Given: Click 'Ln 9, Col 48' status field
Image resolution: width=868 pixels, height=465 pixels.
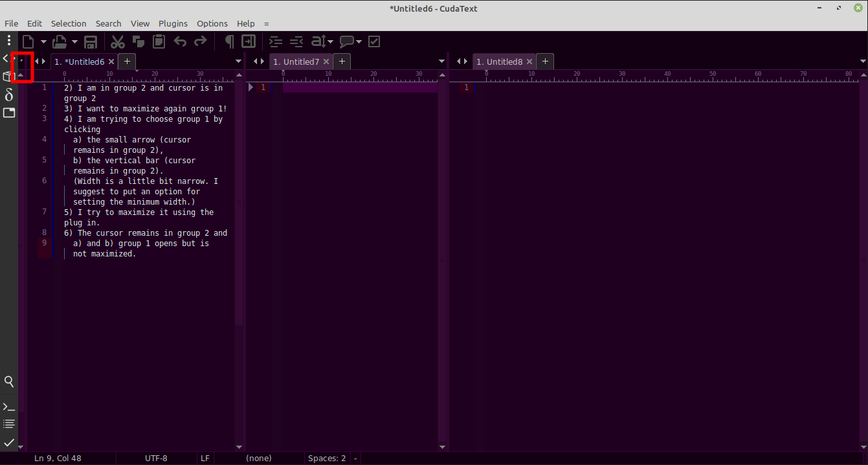Looking at the screenshot, I should tap(58, 458).
